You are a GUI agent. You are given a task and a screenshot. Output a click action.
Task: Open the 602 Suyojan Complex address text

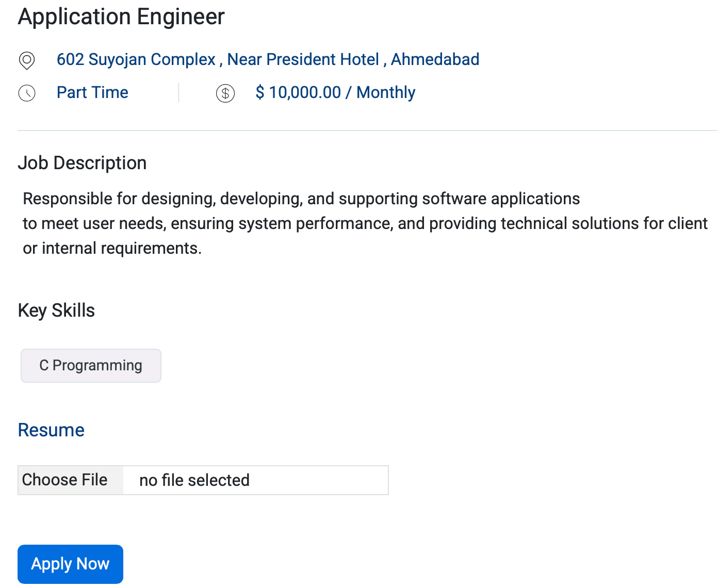pos(136,59)
